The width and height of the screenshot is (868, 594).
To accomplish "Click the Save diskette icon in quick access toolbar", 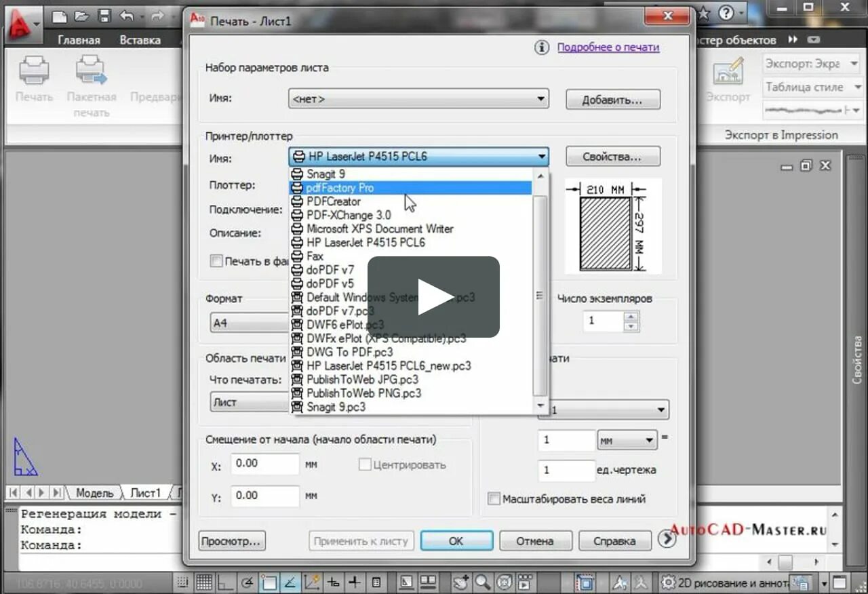I will point(104,16).
